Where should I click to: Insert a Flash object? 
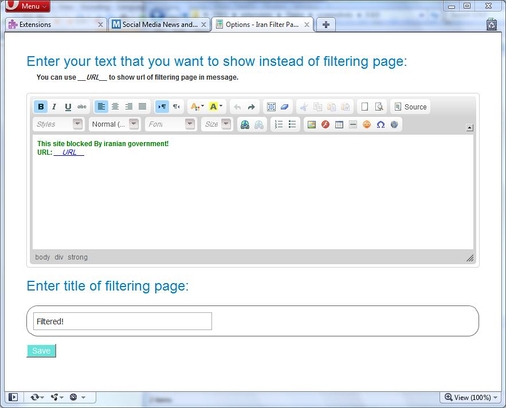point(325,124)
